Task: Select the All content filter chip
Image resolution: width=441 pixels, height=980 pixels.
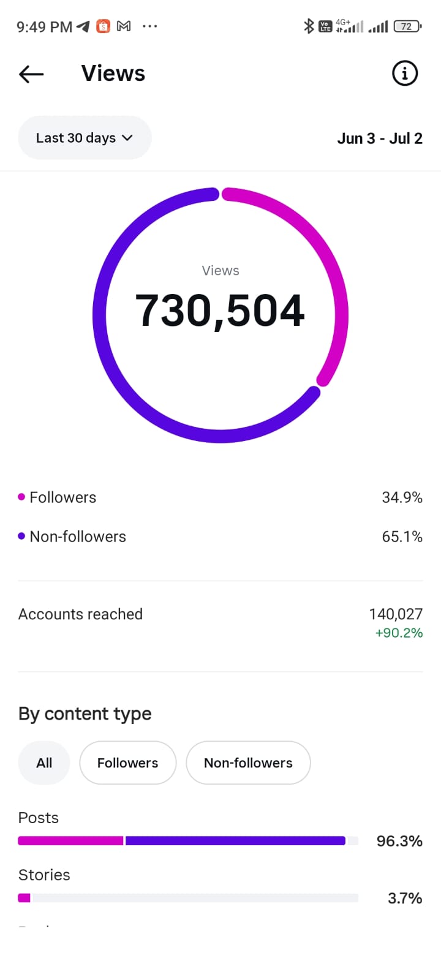Action: tap(44, 763)
